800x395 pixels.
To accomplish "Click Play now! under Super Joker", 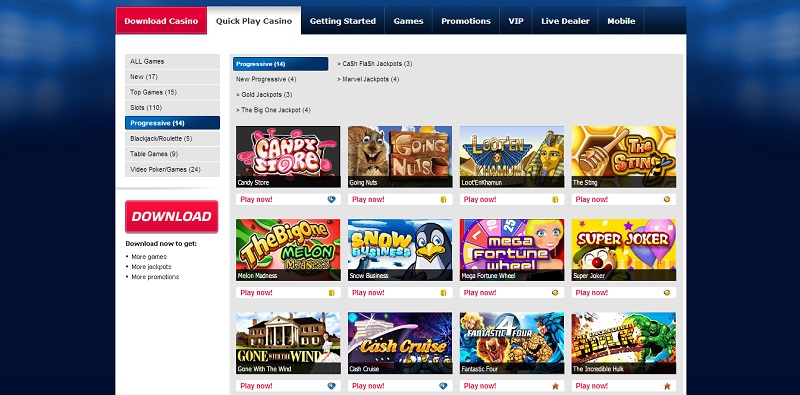I will pos(591,293).
